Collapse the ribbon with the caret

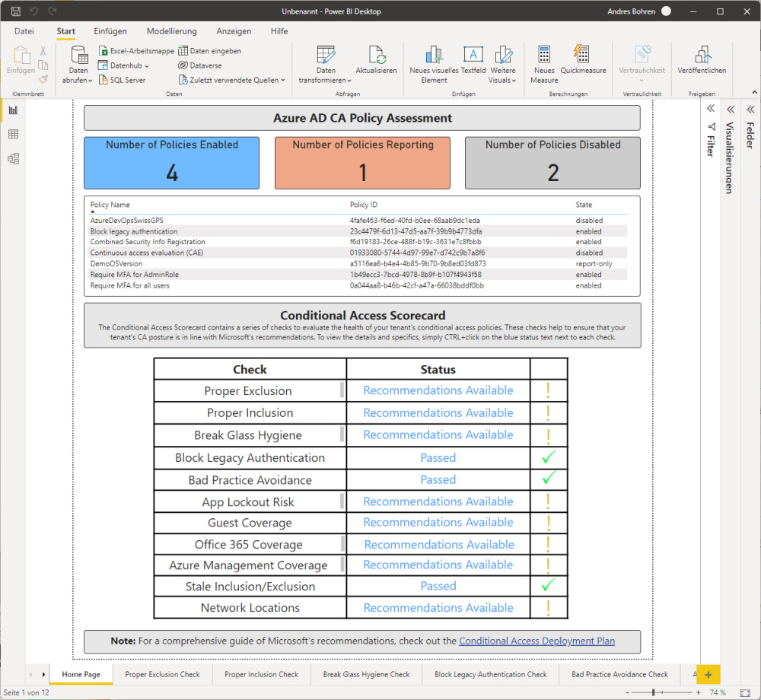point(754,92)
